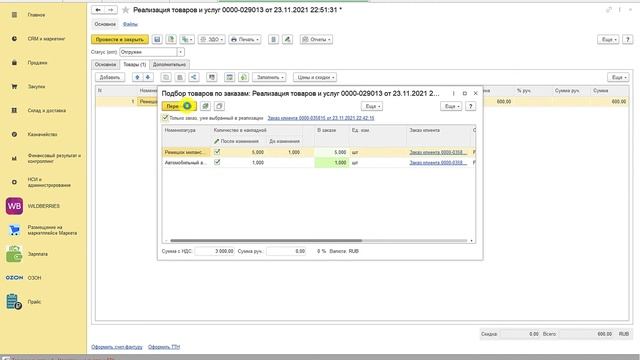Switch to Основное top navigation tab

(x=105, y=24)
